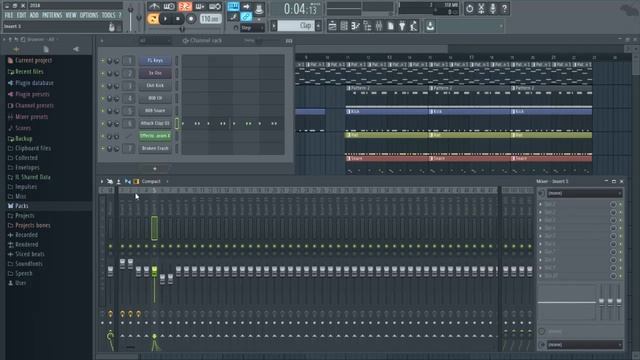
Task: Open the VIEW menu
Action: [x=71, y=16]
